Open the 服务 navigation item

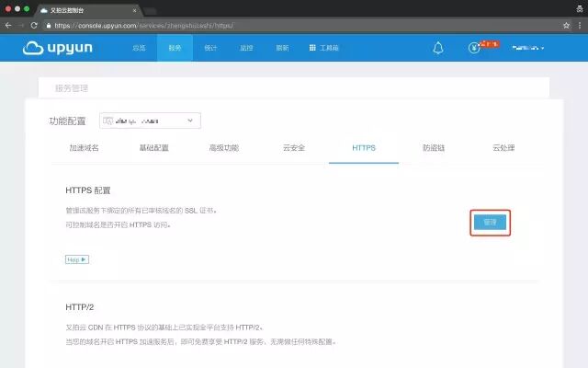(x=175, y=48)
